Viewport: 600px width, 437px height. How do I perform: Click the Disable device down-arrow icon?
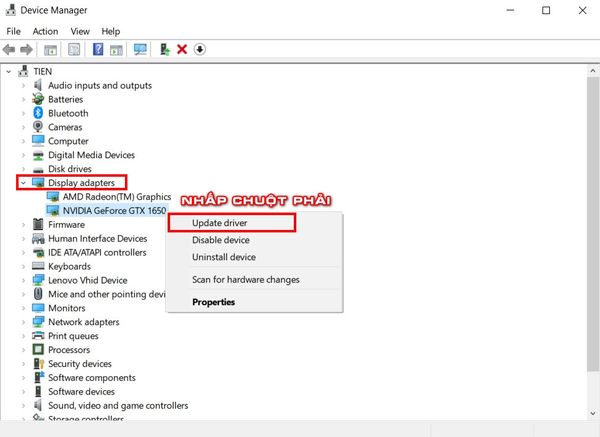[x=199, y=49]
